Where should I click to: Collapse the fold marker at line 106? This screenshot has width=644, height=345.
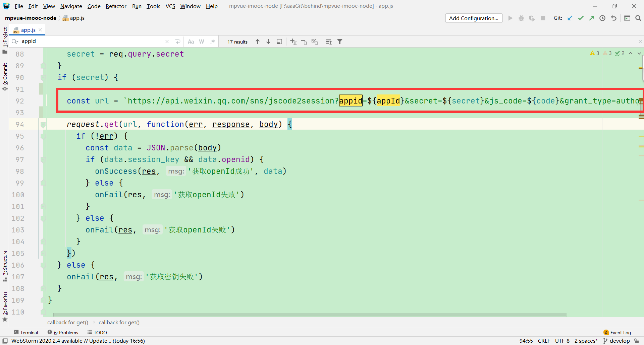pyautogui.click(x=43, y=265)
